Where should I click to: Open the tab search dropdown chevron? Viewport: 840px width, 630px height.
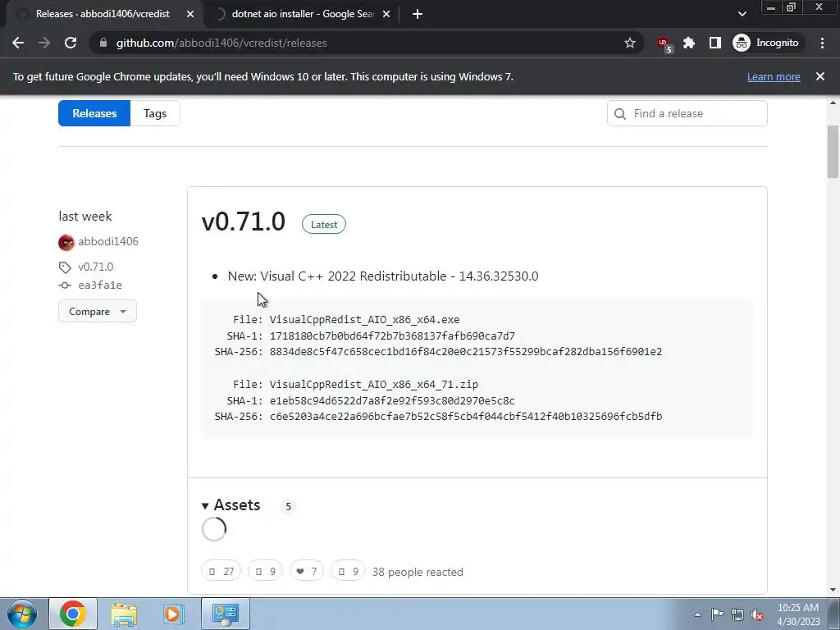click(742, 14)
